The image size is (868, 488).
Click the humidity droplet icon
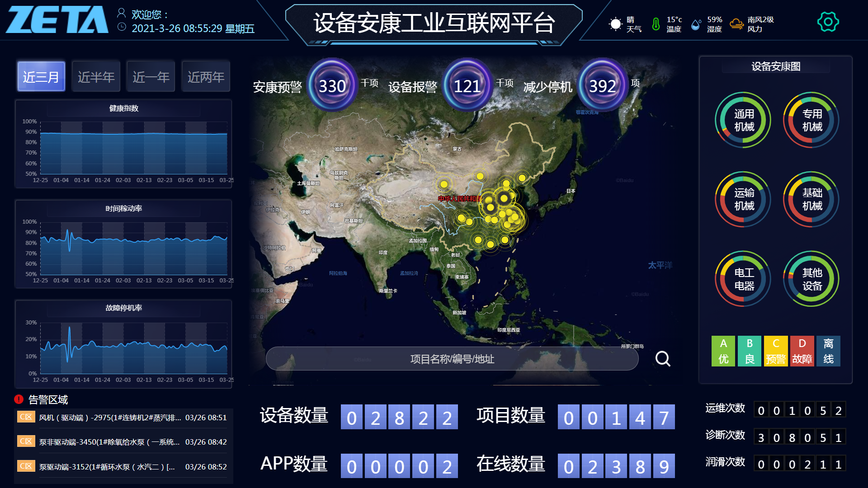696,24
